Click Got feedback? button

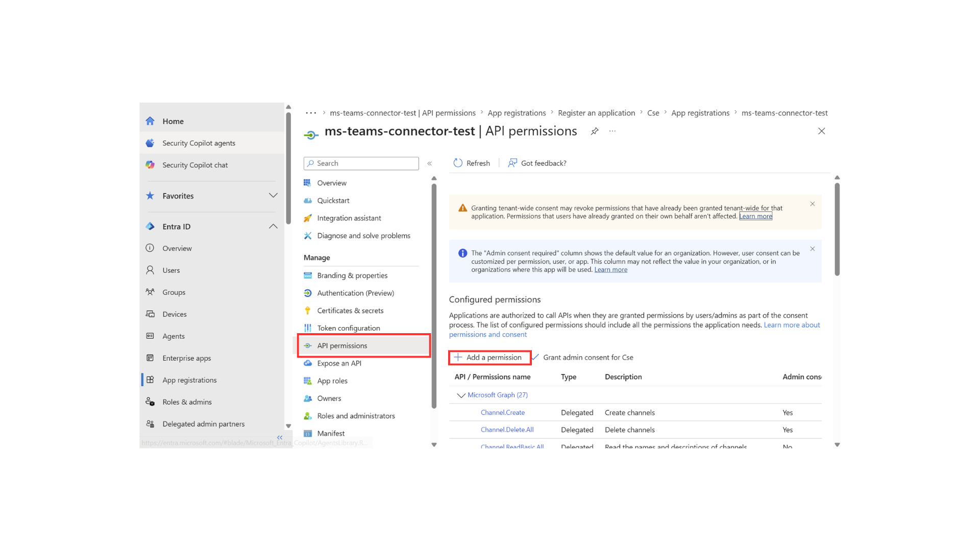pos(537,163)
